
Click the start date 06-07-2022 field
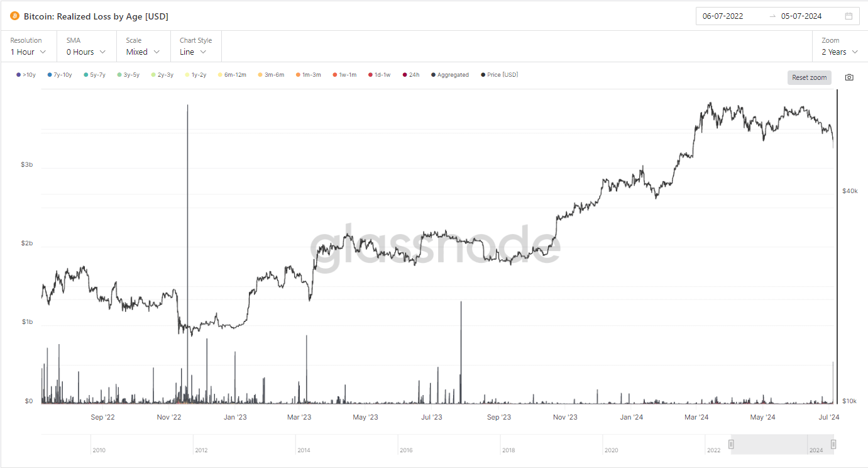pos(723,16)
